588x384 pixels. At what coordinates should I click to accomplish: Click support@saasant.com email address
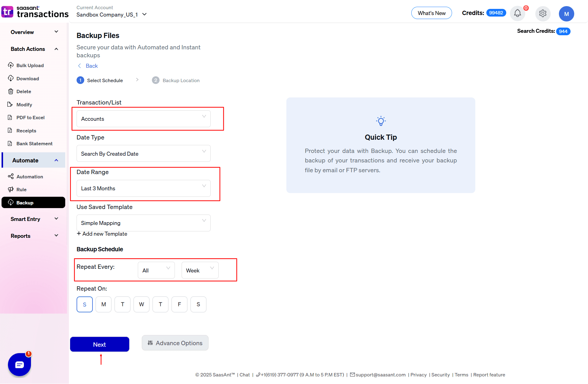(x=380, y=374)
